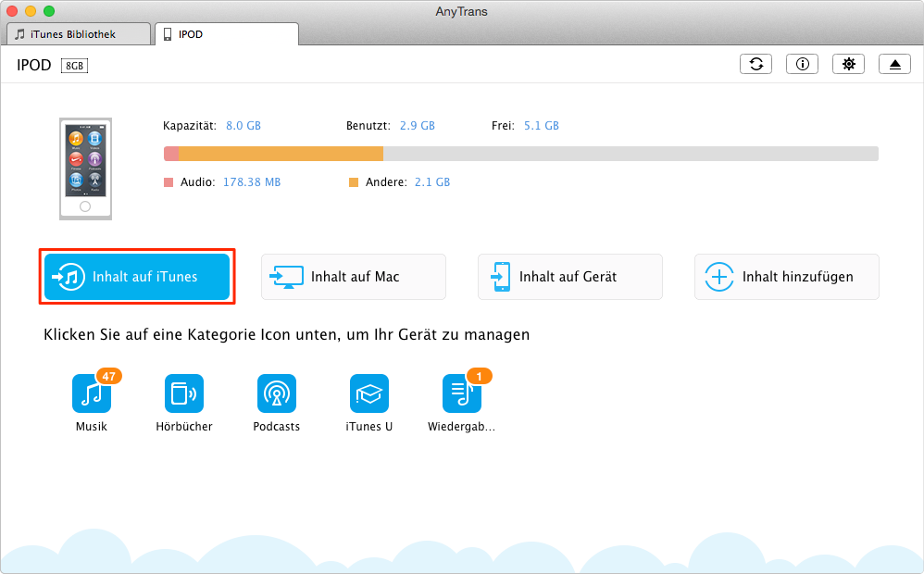Click the pink Audio storage bar segment

click(171, 154)
